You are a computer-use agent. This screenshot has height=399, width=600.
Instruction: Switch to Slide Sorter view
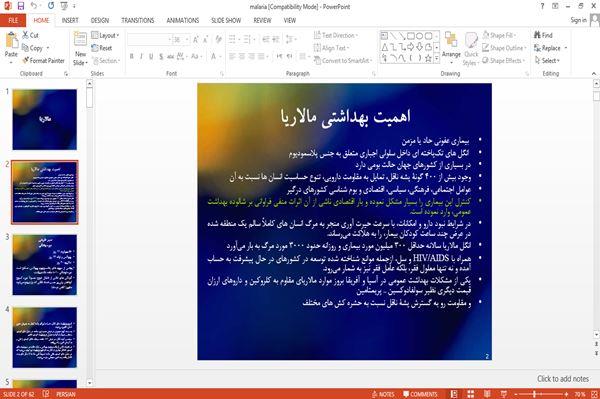pyautogui.click(x=470, y=394)
